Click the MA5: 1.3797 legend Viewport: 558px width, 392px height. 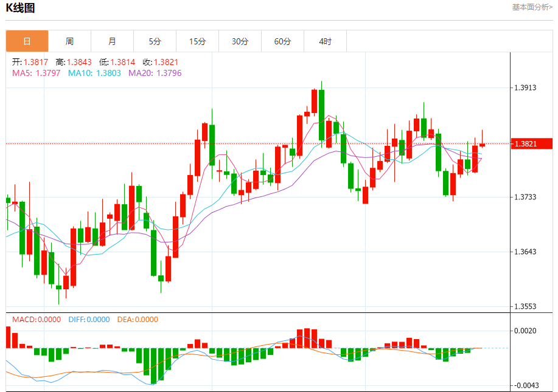[37, 73]
